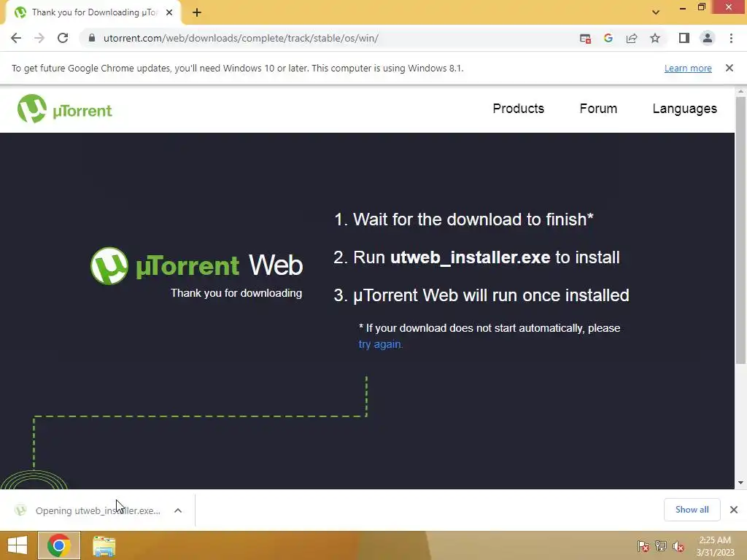The image size is (747, 560).
Task: Click the page vertical scrollbar thumb
Action: 740,230
